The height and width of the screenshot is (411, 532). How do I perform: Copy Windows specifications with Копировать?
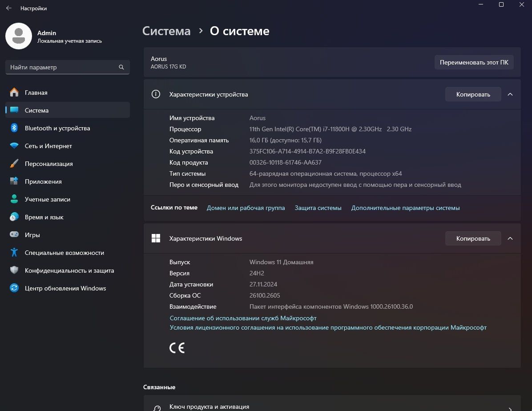473,238
